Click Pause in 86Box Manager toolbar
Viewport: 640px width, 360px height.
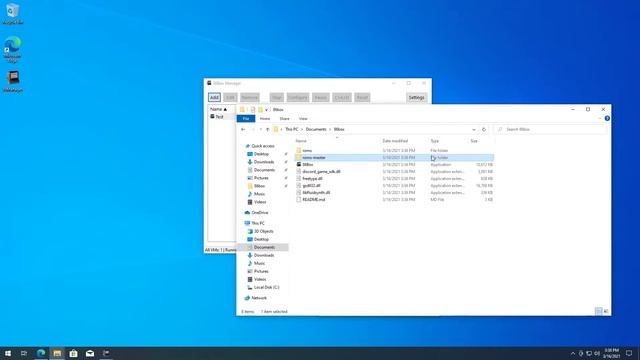[x=320, y=98]
